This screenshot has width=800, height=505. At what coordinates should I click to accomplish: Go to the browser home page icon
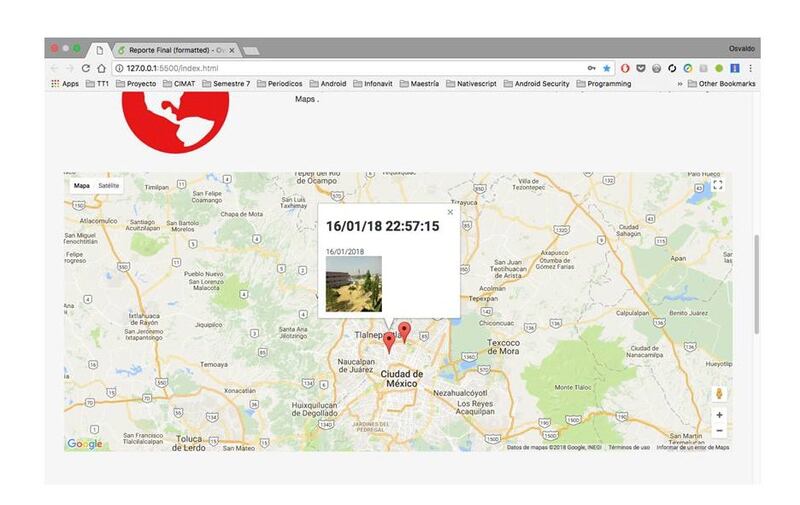point(102,68)
